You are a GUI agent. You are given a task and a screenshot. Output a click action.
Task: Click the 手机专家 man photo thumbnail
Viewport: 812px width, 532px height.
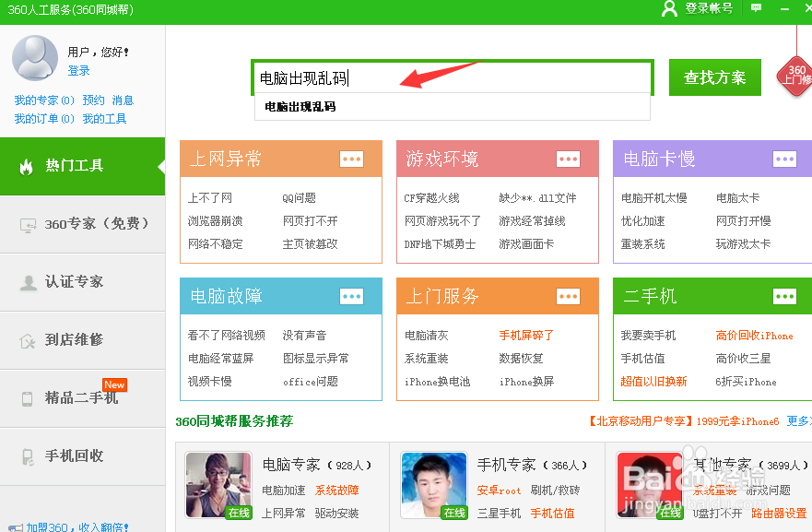click(434, 485)
